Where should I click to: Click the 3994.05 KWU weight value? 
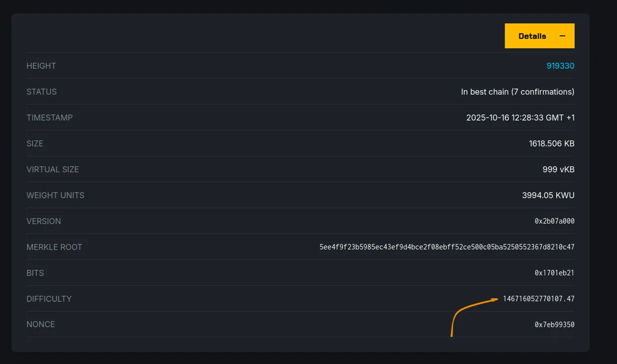pyautogui.click(x=548, y=195)
